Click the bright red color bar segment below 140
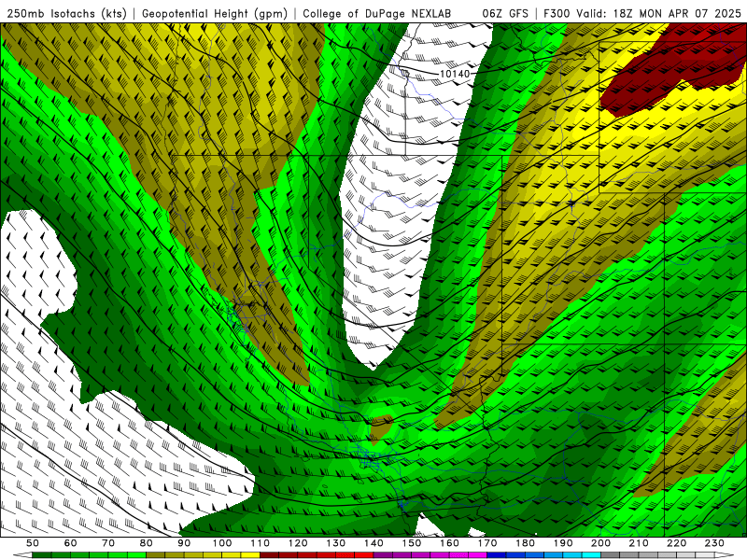This screenshot has width=747, height=560. tap(364, 555)
